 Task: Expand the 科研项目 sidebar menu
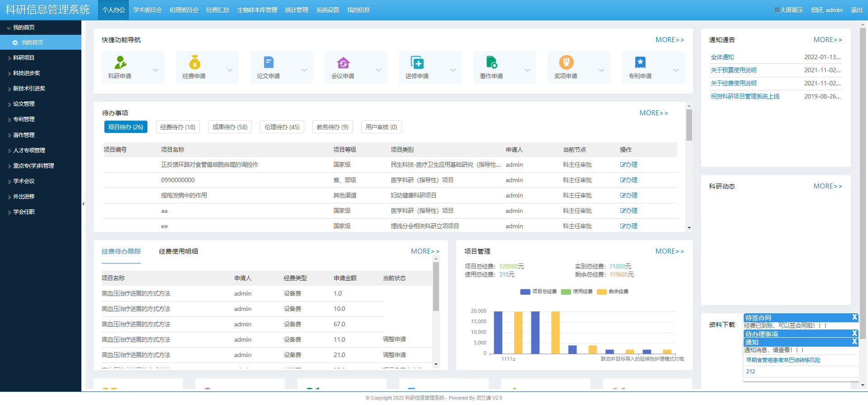pos(24,58)
